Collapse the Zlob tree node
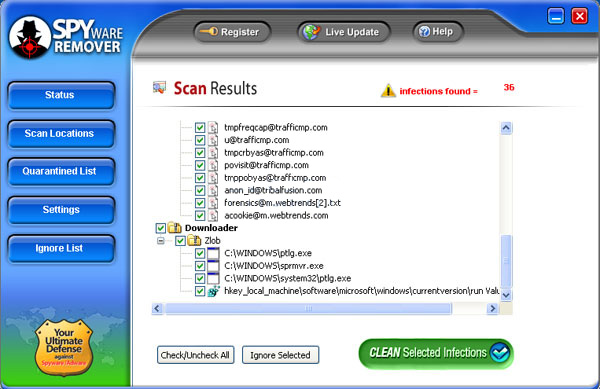The image size is (600, 389). pos(161,241)
